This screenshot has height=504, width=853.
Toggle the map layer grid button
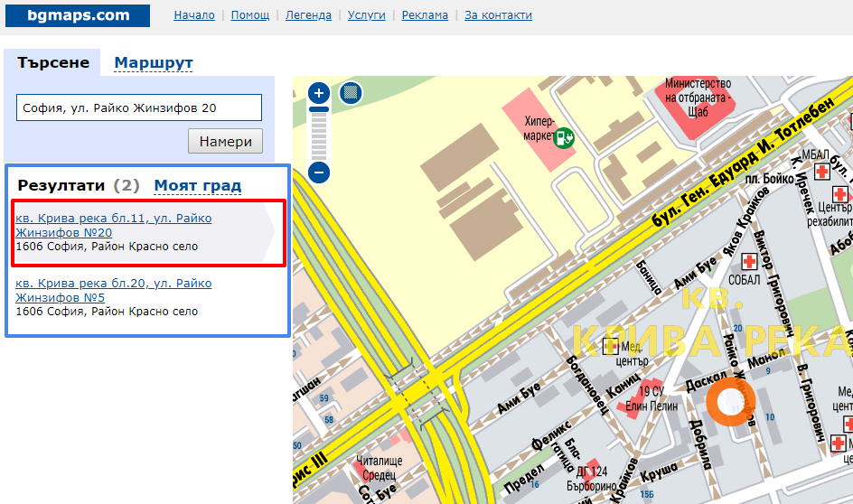[351, 93]
